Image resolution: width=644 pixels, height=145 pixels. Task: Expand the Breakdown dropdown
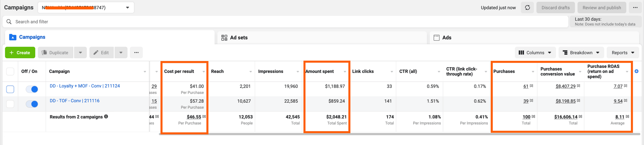(x=581, y=53)
